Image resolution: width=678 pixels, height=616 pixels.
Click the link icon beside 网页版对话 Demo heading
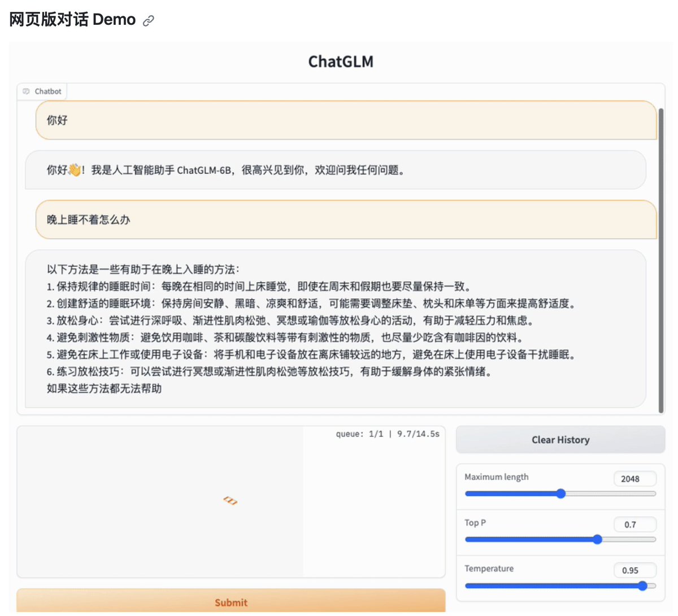point(149,21)
